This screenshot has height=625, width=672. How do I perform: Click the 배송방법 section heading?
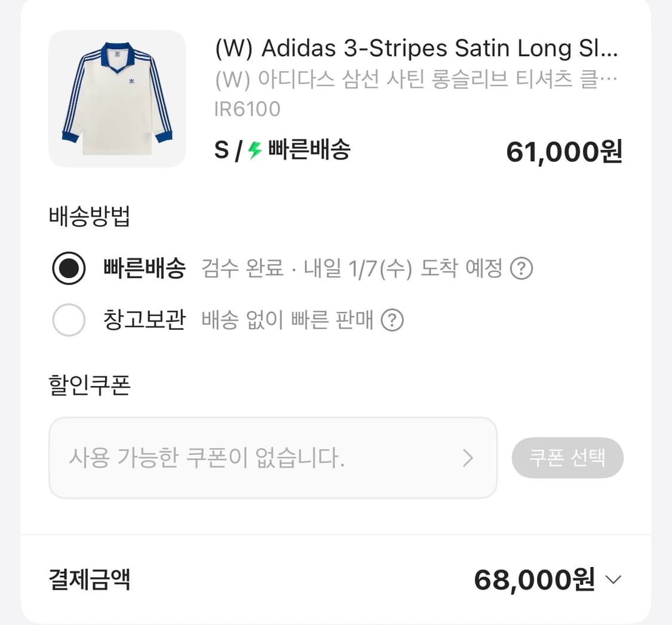88,217
